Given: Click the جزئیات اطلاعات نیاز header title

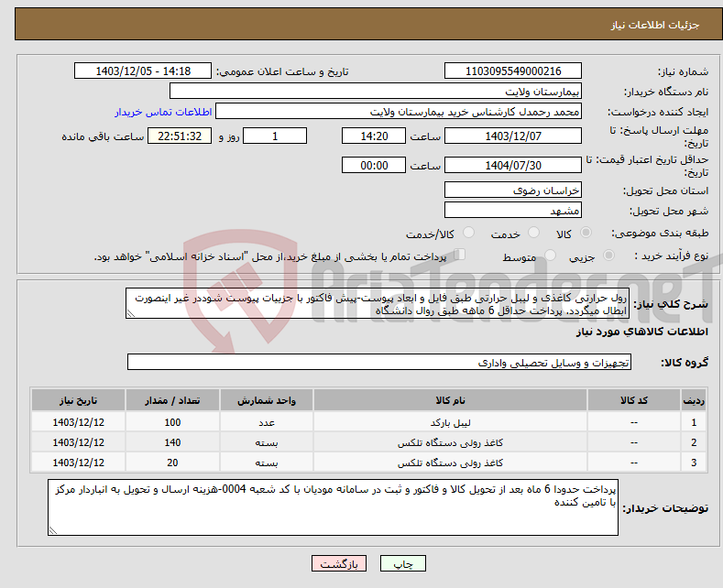Looking at the screenshot, I should (x=655, y=25).
